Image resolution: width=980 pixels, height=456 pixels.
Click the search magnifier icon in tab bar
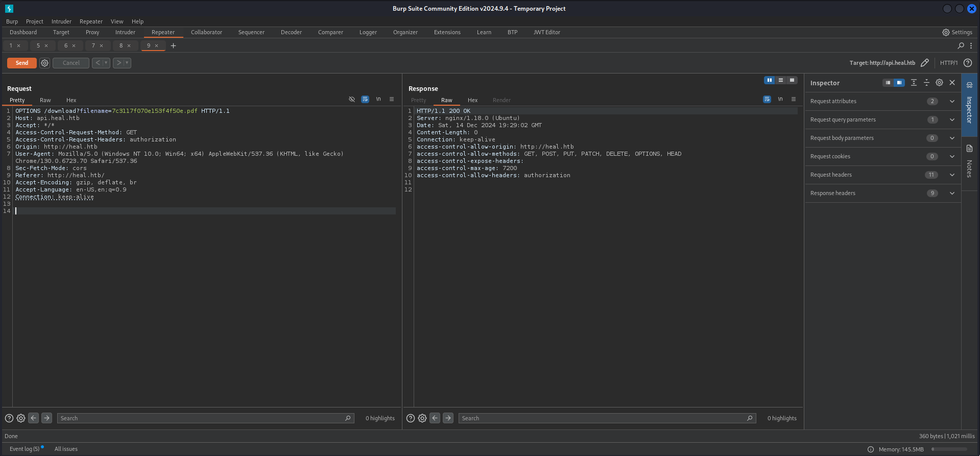pyautogui.click(x=961, y=46)
